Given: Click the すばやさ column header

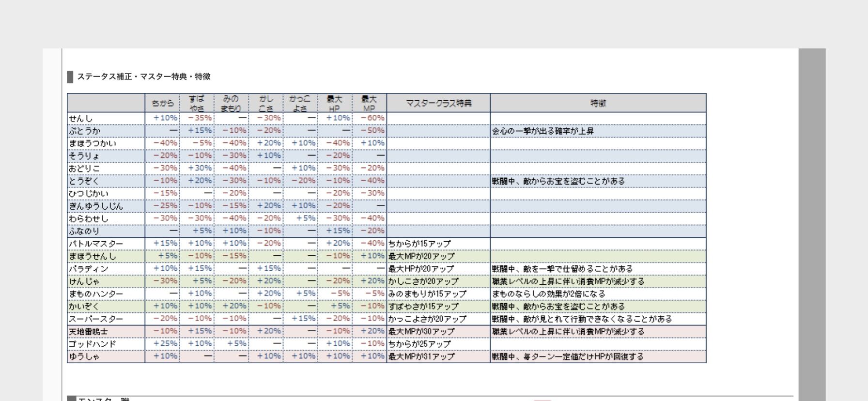Looking at the screenshot, I should point(197,103).
